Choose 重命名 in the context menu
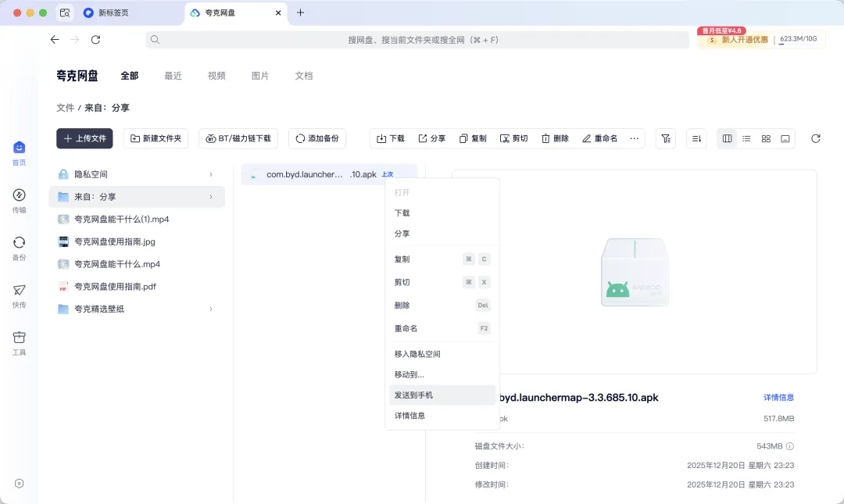The height and width of the screenshot is (504, 844). pyautogui.click(x=442, y=328)
